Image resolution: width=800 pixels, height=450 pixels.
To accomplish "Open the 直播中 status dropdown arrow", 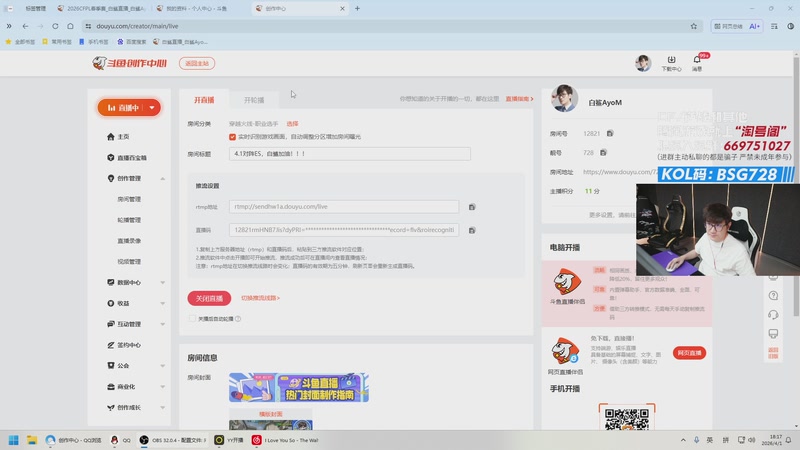I will pos(152,108).
